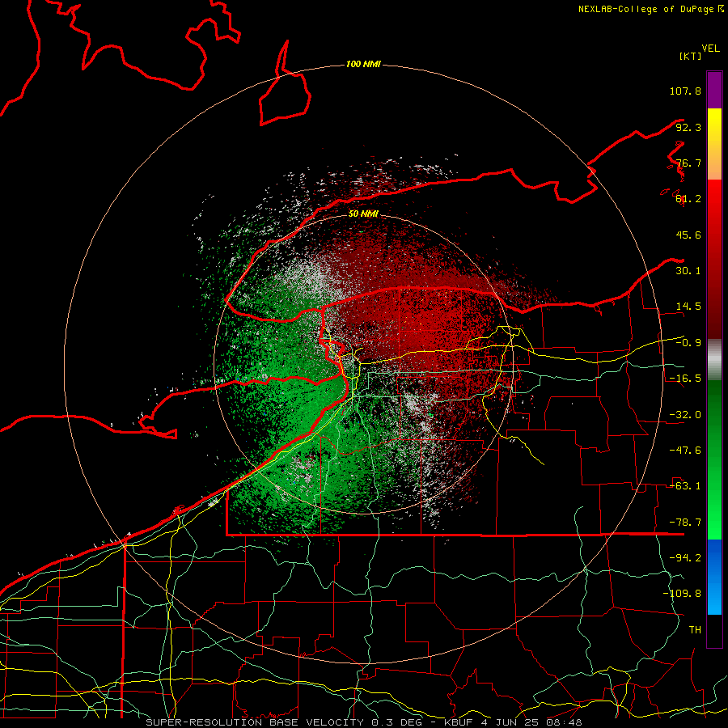Click the KBUF station identifier
The width and height of the screenshot is (728, 728).
point(459,722)
